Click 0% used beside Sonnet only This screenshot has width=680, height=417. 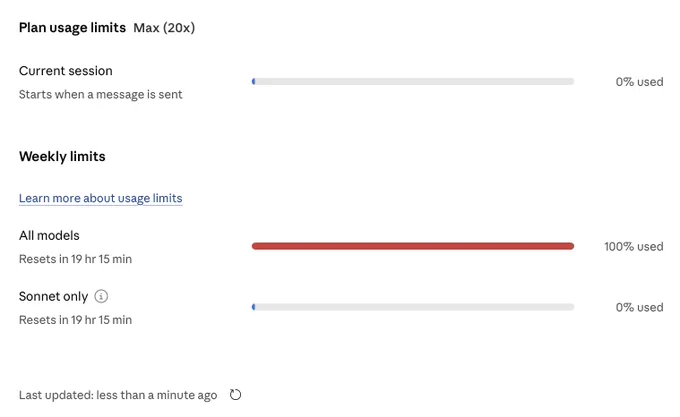point(639,307)
